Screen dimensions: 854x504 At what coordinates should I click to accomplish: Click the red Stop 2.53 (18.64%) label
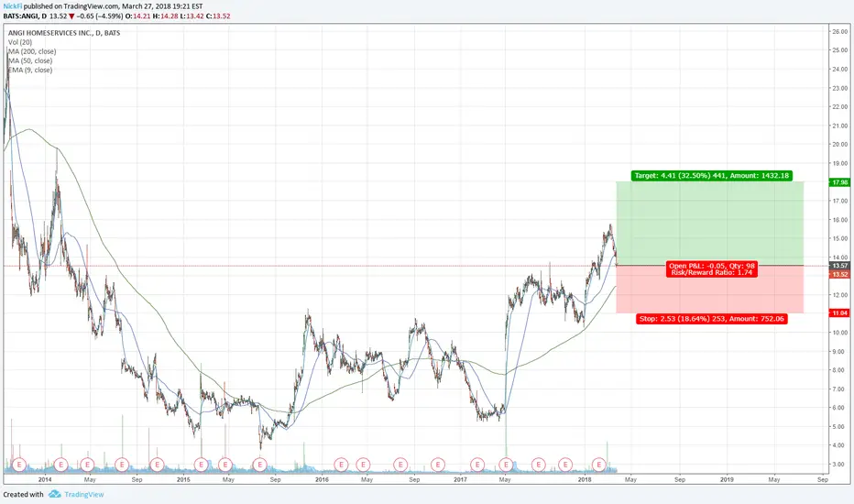click(711, 318)
